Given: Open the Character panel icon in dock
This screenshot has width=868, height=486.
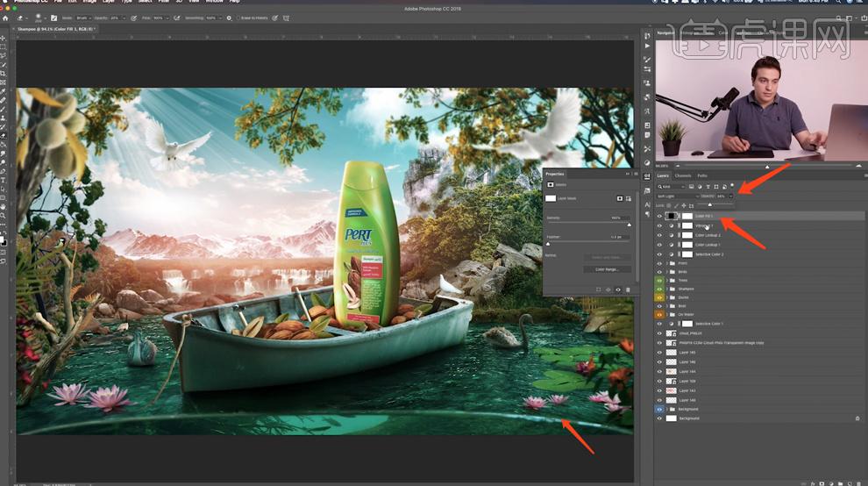Looking at the screenshot, I should (647, 204).
